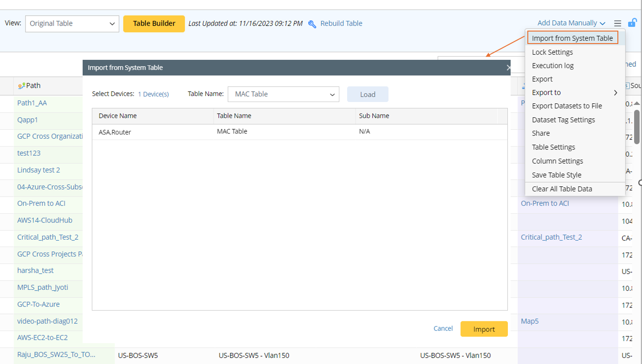The width and height of the screenshot is (642, 364).
Task: Open the Add Data Manually dropdown
Action: [571, 22]
